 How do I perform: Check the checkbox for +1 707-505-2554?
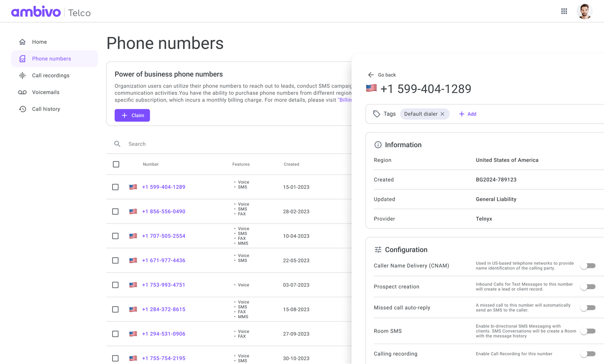(116, 236)
